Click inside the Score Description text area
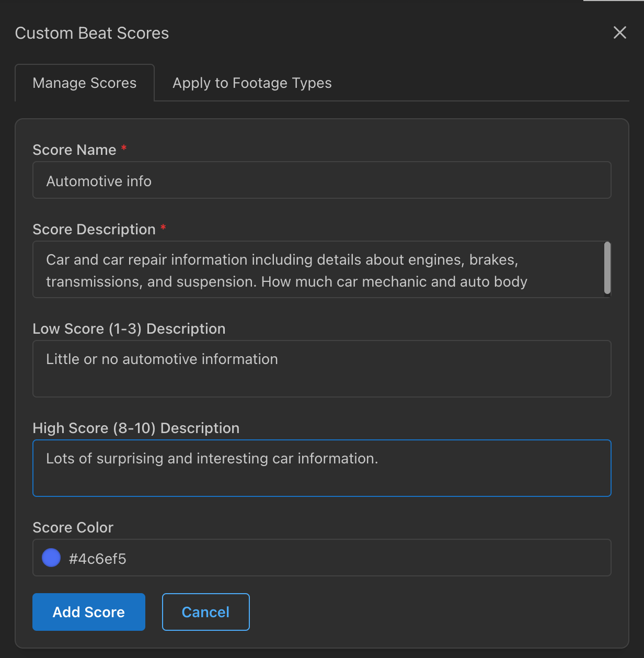 (x=318, y=269)
